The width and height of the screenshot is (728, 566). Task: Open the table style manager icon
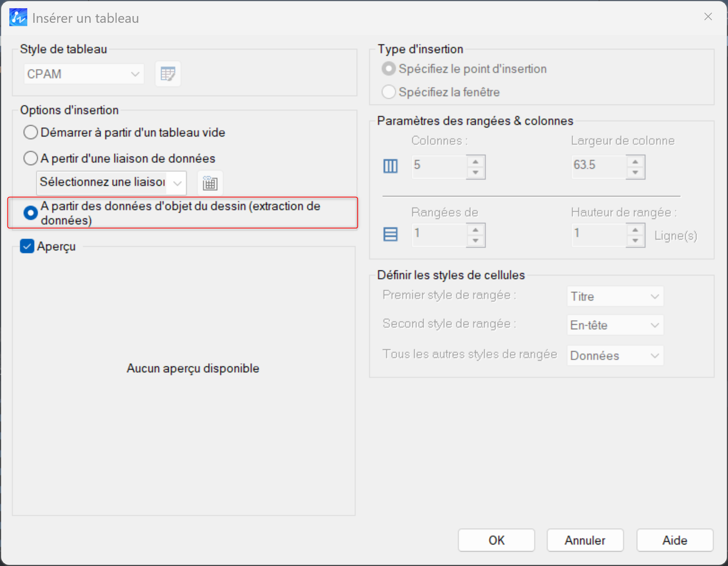[168, 74]
